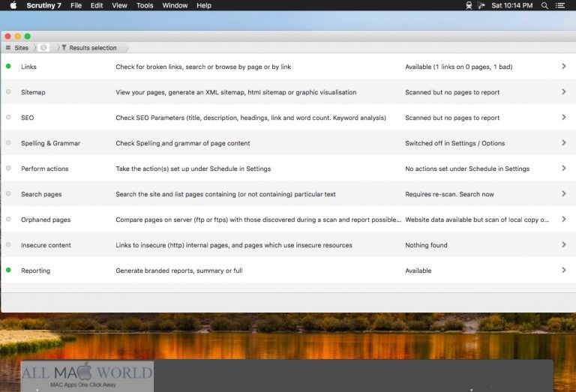Click the train-shaped menu bar icon
This screenshot has width=576, height=392.
(x=469, y=5)
